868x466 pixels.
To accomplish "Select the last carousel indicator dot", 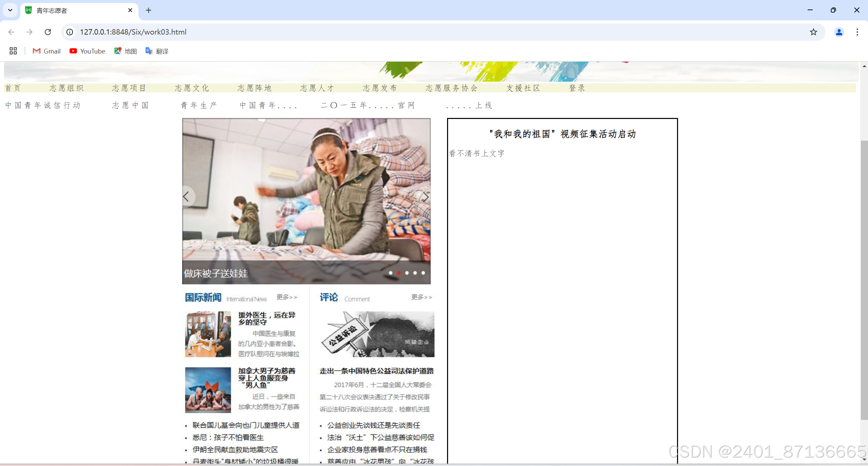I will coord(423,273).
